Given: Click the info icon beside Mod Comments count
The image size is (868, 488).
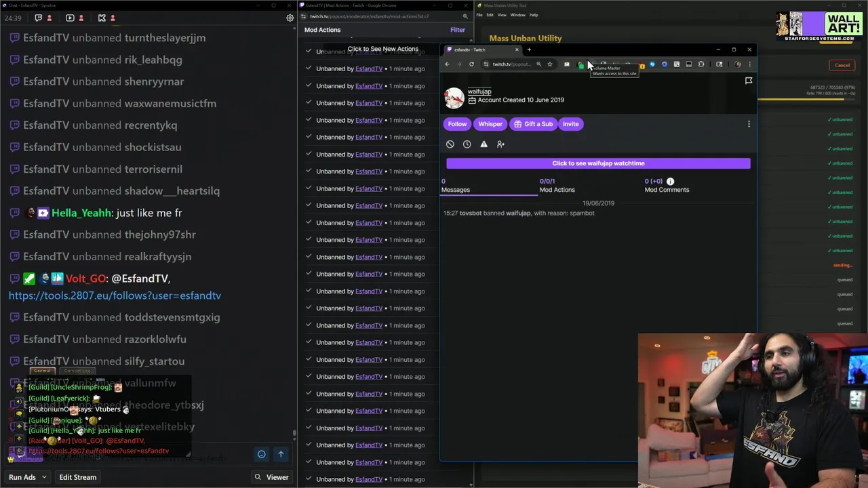Looking at the screenshot, I should tap(670, 181).
